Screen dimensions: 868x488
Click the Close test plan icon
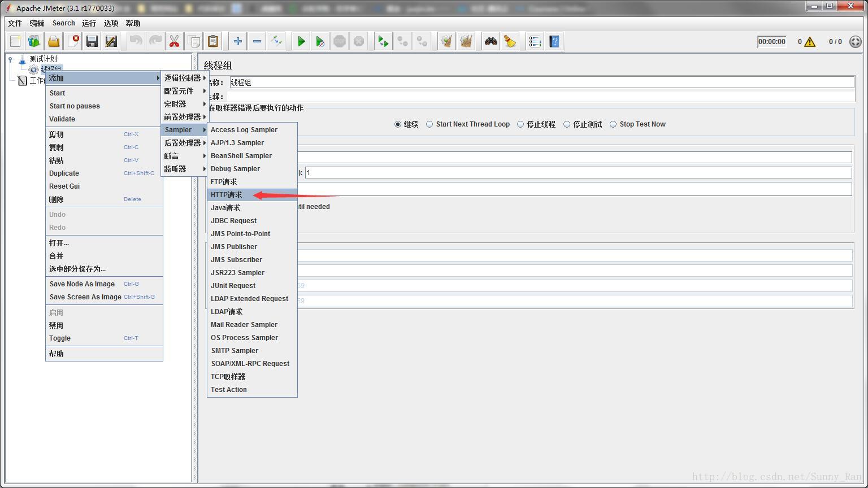point(73,41)
